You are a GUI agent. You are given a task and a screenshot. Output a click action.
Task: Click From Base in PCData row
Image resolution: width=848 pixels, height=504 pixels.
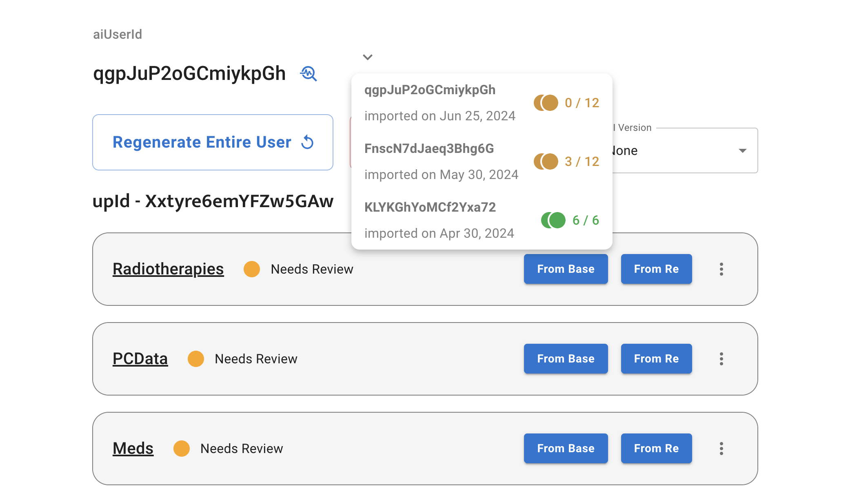click(566, 359)
